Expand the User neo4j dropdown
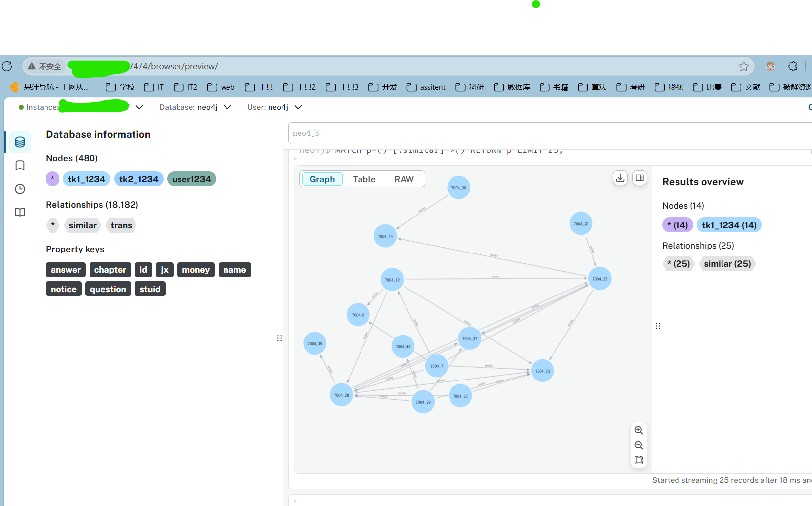This screenshot has width=812, height=506. (x=298, y=107)
